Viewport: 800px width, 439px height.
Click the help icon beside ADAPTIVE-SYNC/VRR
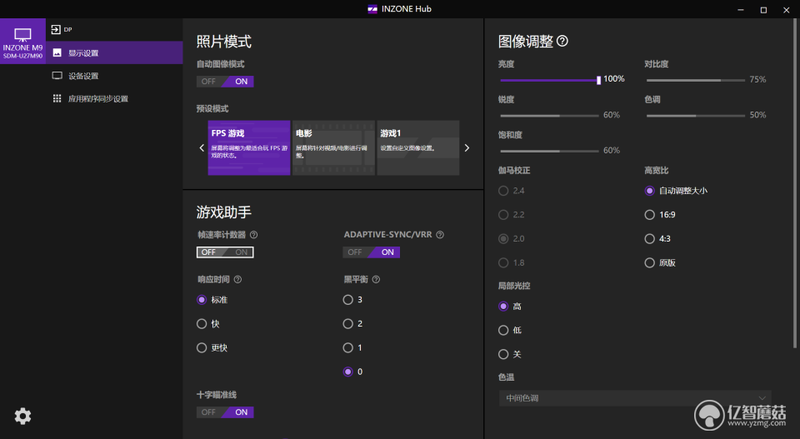coord(440,235)
